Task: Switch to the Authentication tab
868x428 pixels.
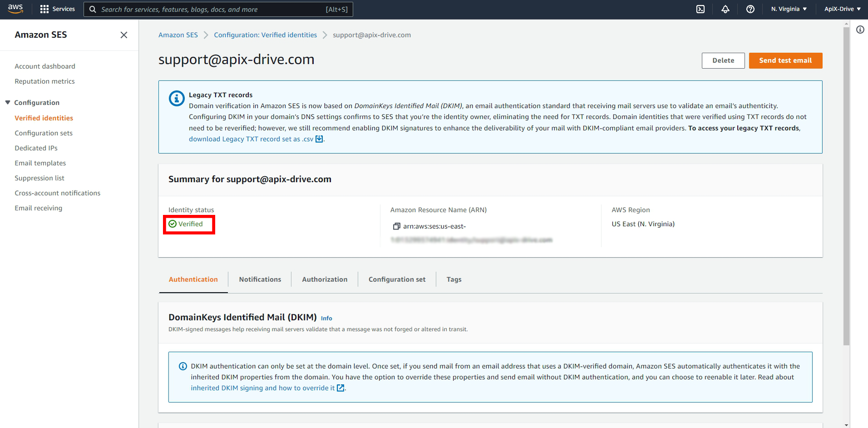Action: tap(193, 279)
